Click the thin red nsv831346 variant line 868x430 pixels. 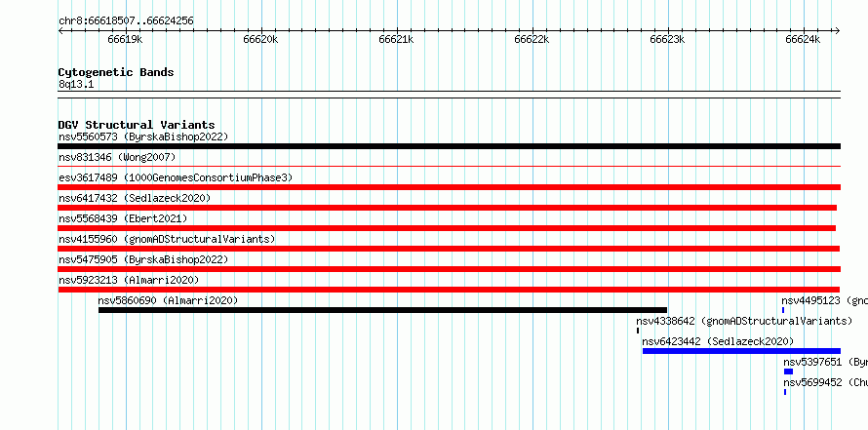click(x=449, y=166)
